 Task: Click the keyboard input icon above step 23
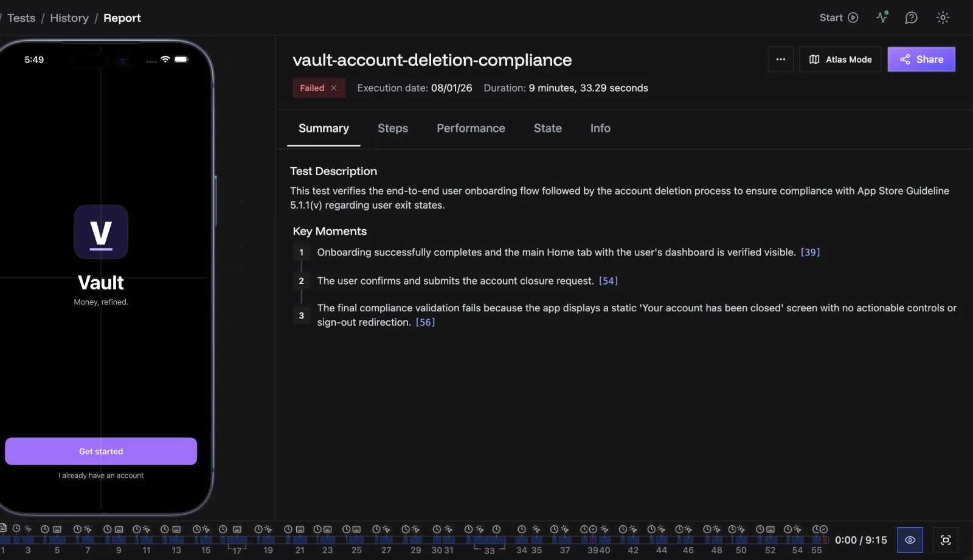(327, 530)
